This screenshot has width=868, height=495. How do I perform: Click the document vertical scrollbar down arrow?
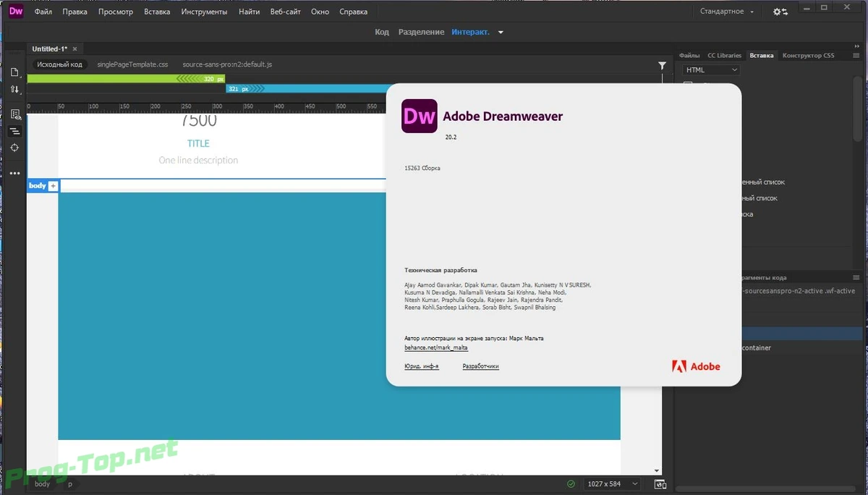click(x=657, y=471)
